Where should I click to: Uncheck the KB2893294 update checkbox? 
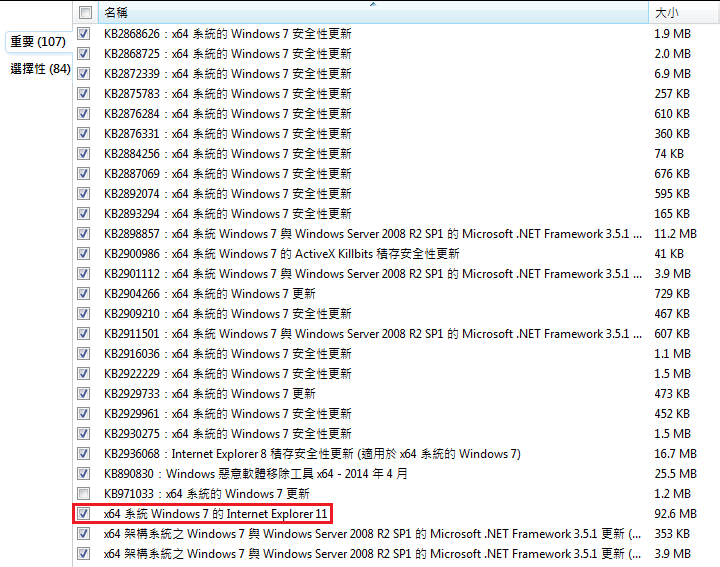tap(84, 213)
